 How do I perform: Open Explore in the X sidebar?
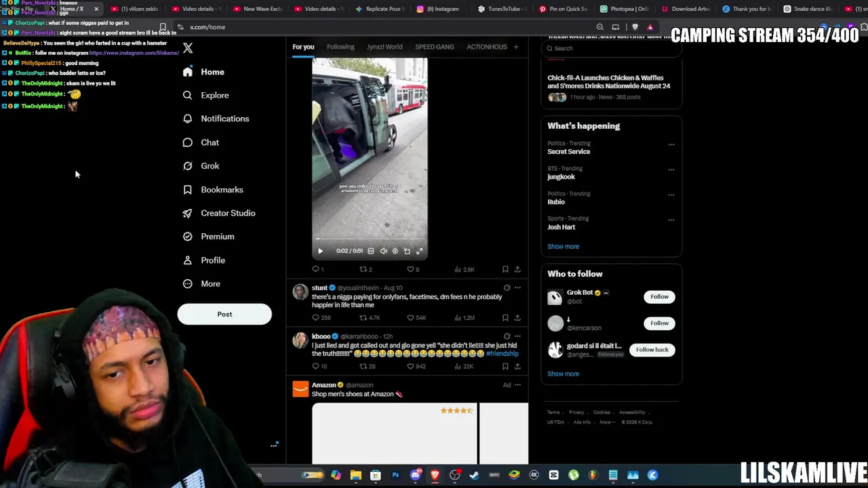click(205, 96)
